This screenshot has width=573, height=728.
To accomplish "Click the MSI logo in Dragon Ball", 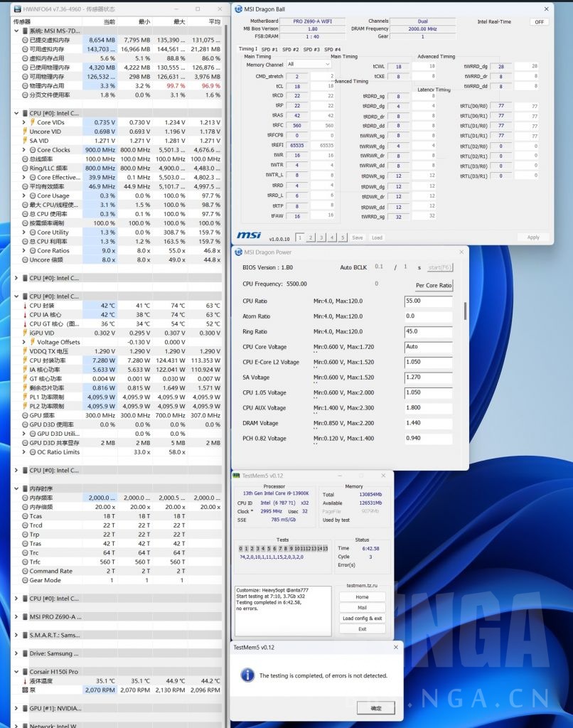I will click(x=249, y=235).
